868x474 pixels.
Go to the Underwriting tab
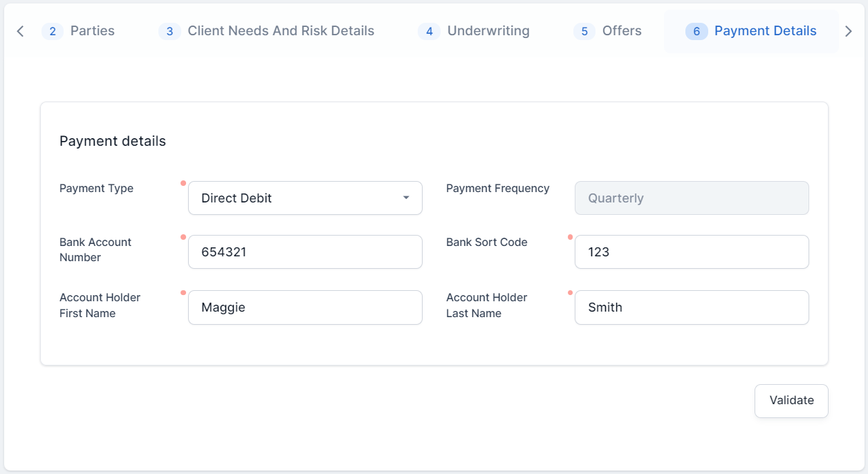coord(488,31)
